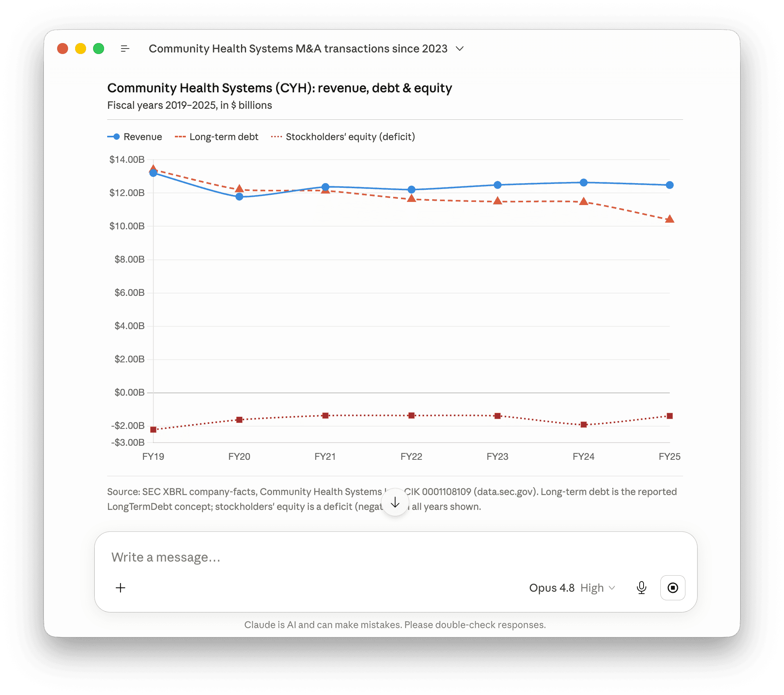This screenshot has height=695, width=784.
Task: Click the $14.00B y-axis label
Action: (127, 160)
